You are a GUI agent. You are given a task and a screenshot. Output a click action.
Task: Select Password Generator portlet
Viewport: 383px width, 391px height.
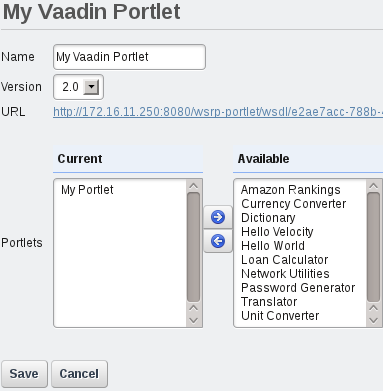[x=298, y=288]
